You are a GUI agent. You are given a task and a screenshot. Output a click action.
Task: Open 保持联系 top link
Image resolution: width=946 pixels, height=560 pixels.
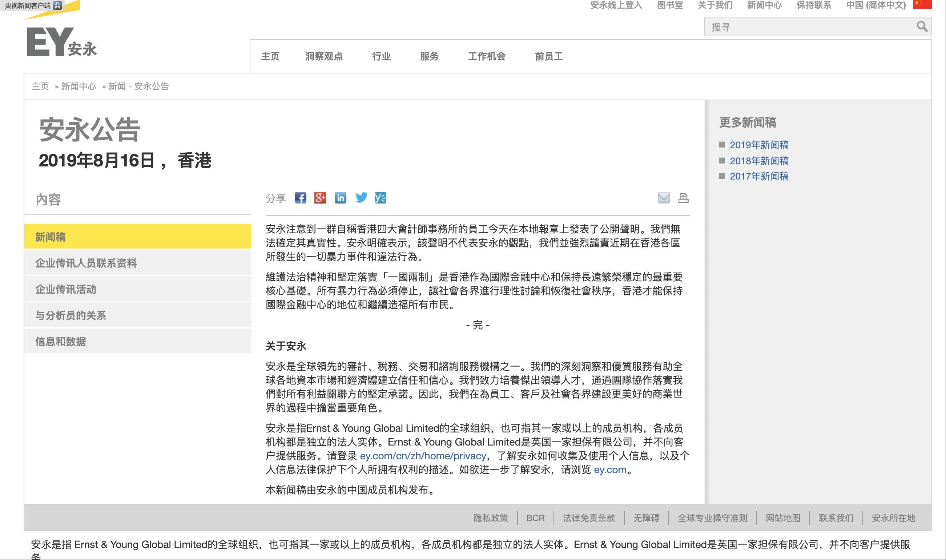[814, 5]
